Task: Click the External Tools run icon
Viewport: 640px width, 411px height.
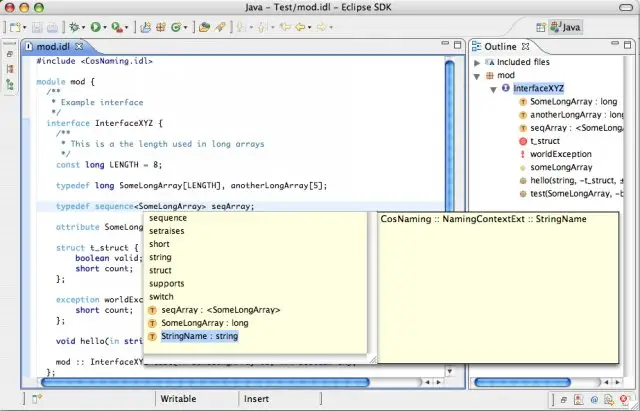Action: click(x=117, y=27)
